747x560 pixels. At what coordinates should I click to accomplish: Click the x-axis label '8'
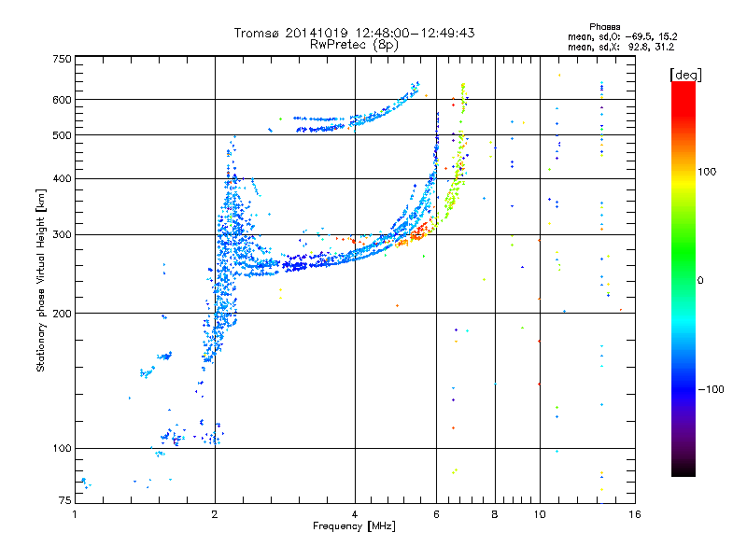click(495, 514)
